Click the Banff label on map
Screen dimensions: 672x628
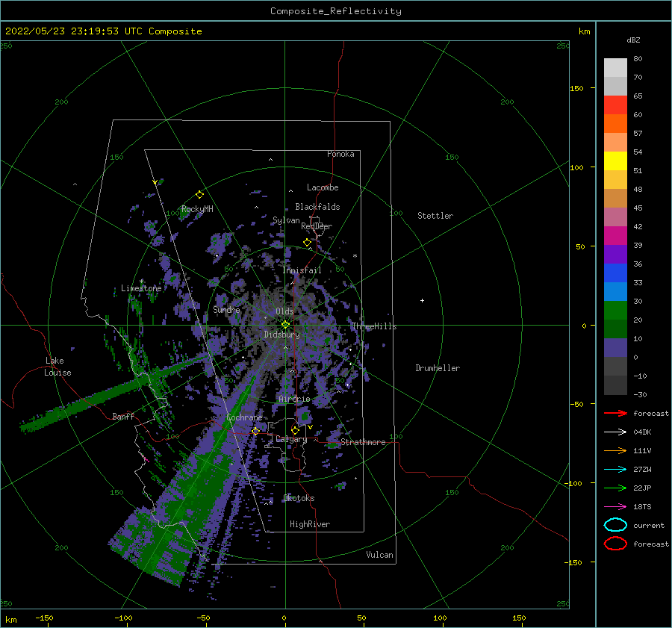123,416
